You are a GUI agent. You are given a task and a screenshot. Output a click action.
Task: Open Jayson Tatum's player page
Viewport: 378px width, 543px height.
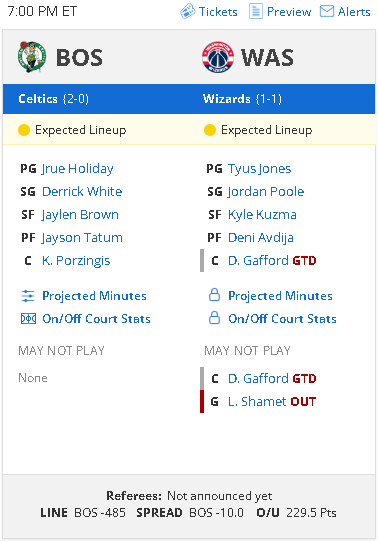(82, 238)
